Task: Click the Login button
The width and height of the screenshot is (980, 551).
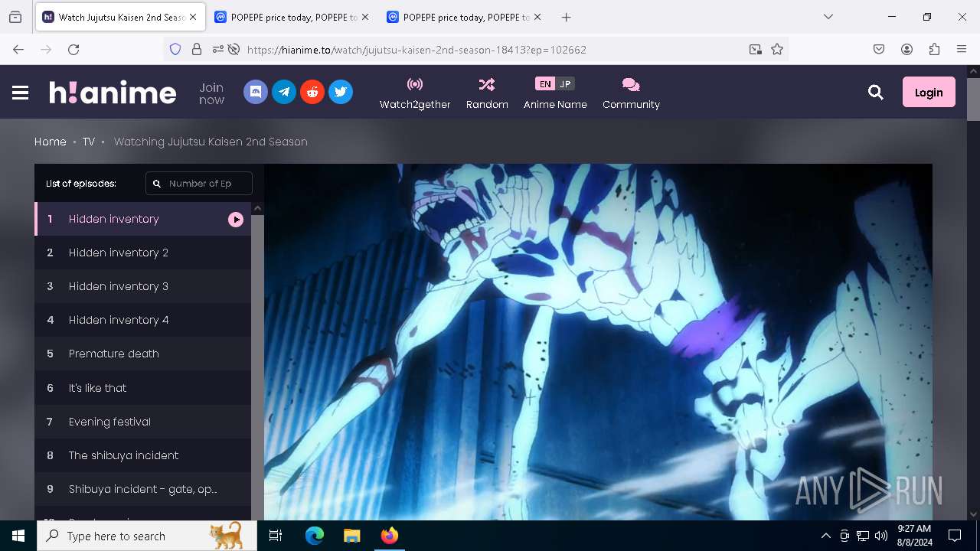Action: (929, 93)
